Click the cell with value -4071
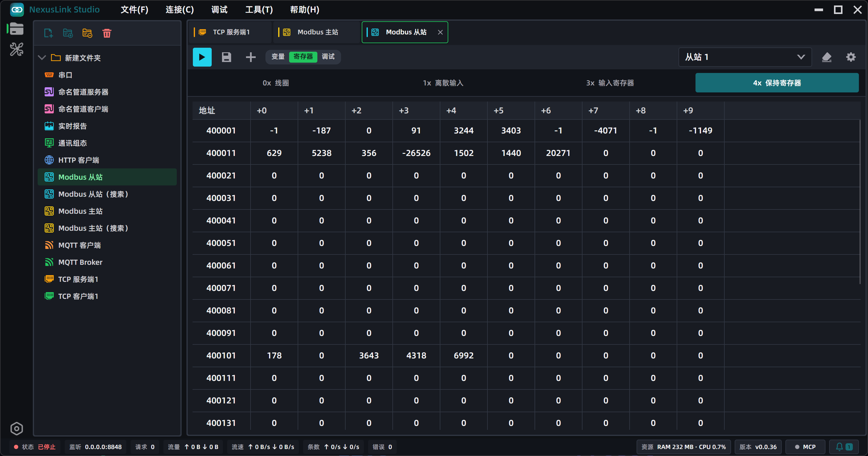 [x=606, y=130]
